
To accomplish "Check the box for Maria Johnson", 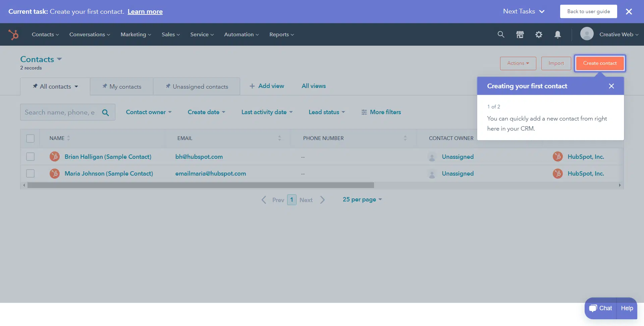I will (30, 173).
